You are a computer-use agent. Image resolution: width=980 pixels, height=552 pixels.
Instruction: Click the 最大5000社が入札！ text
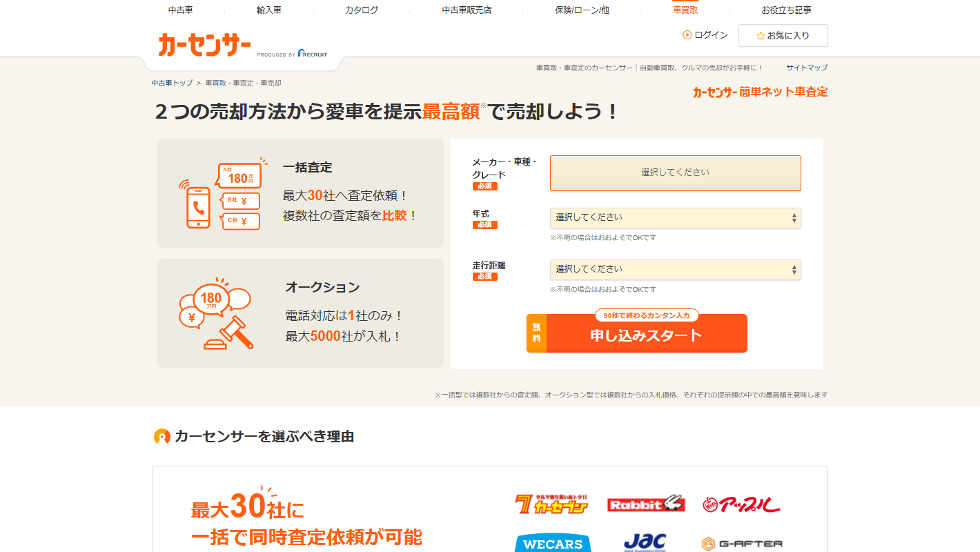pos(344,337)
